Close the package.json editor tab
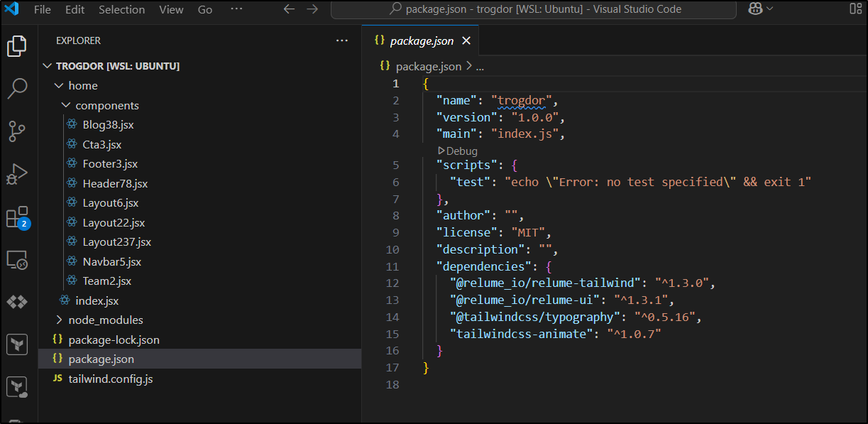This screenshot has height=424, width=868. click(x=466, y=41)
